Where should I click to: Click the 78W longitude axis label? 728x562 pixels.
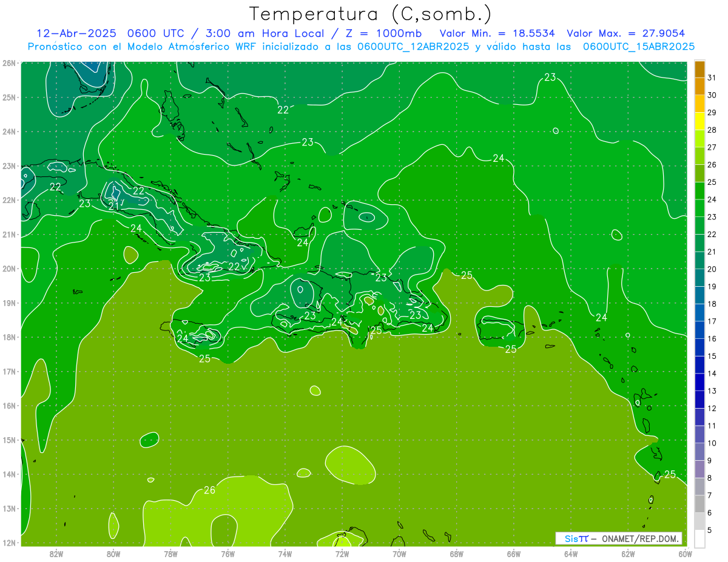(170, 554)
